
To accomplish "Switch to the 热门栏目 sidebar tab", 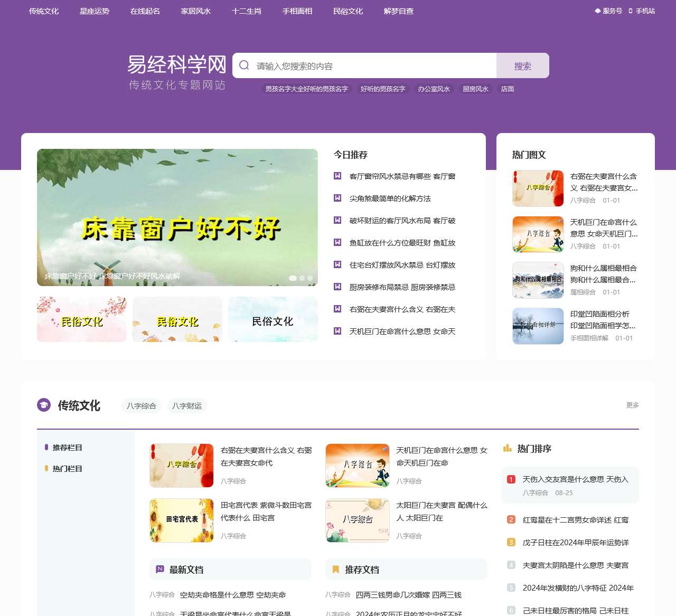I will [67, 469].
